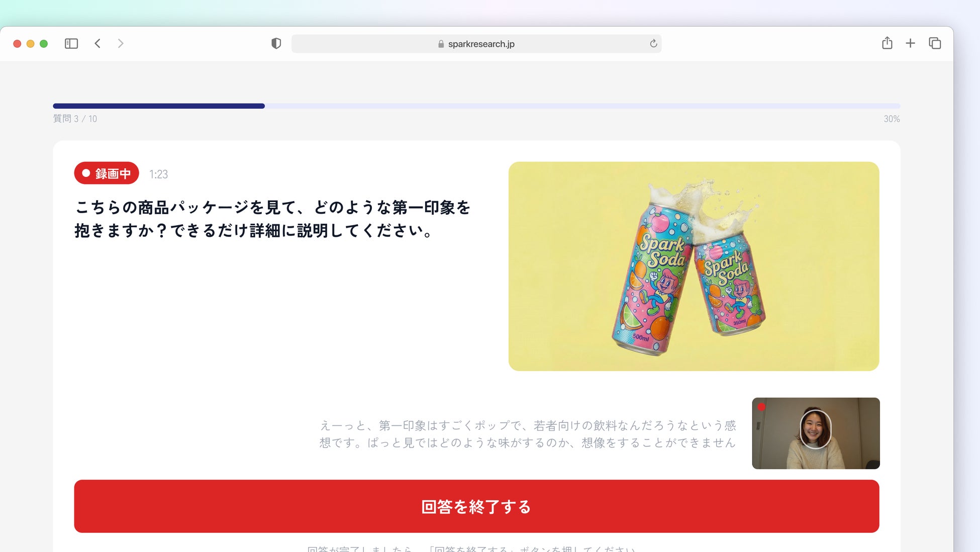Reload the page with the refresh icon
980x552 pixels.
653,44
